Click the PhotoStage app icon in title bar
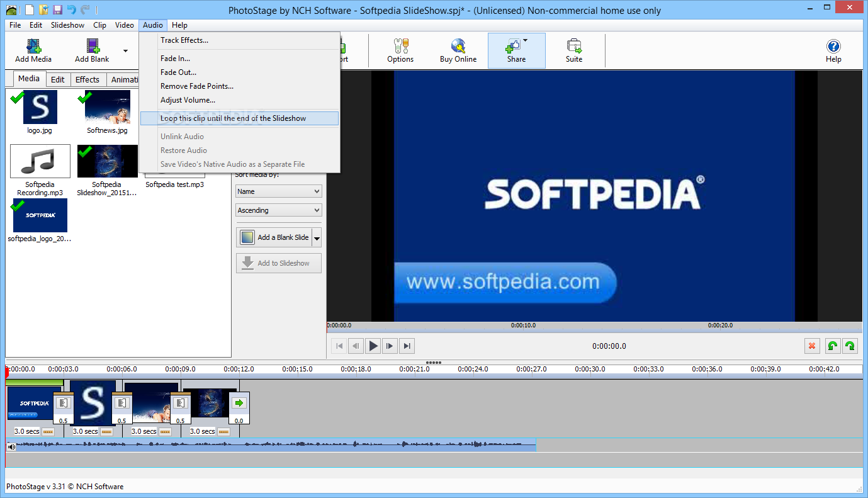 tap(11, 10)
